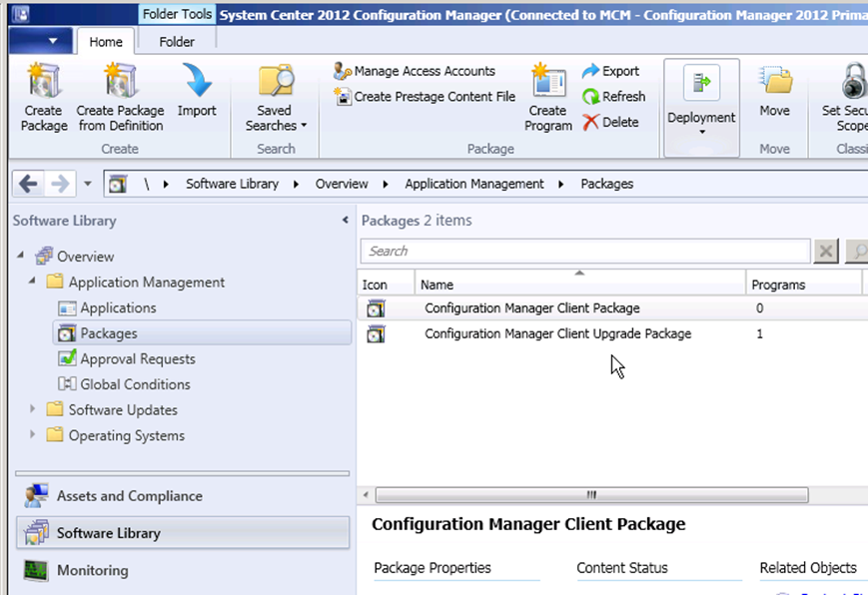Image resolution: width=868 pixels, height=595 pixels.
Task: Go back with the navigation arrow
Action: (28, 184)
